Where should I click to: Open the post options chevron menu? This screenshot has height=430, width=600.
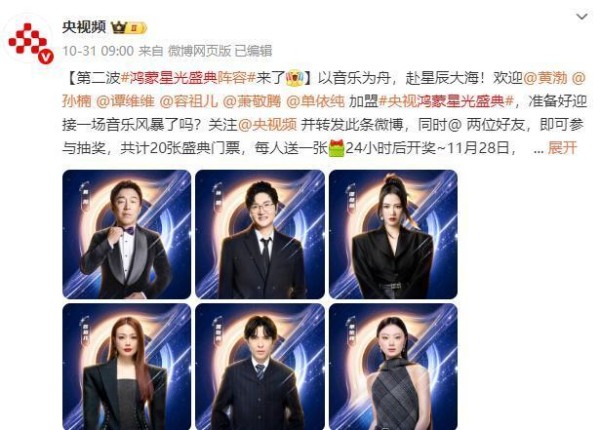tap(582, 17)
